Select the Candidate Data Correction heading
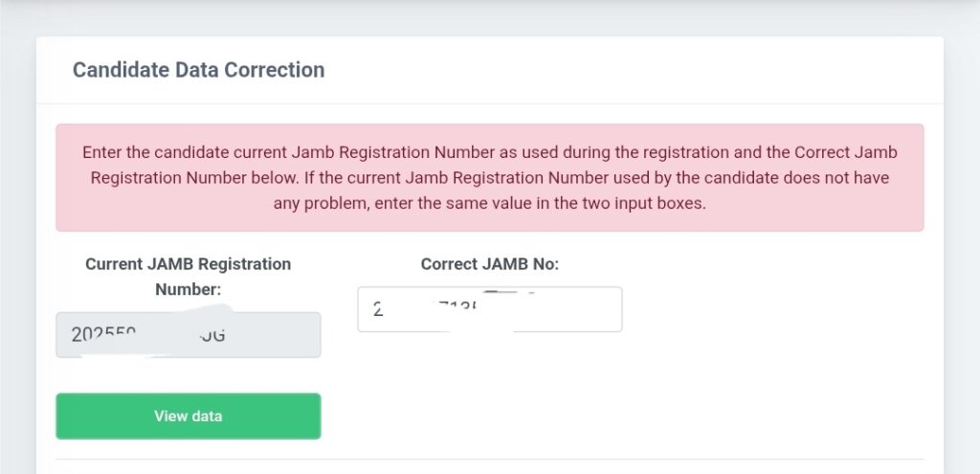The width and height of the screenshot is (980, 474). click(199, 69)
